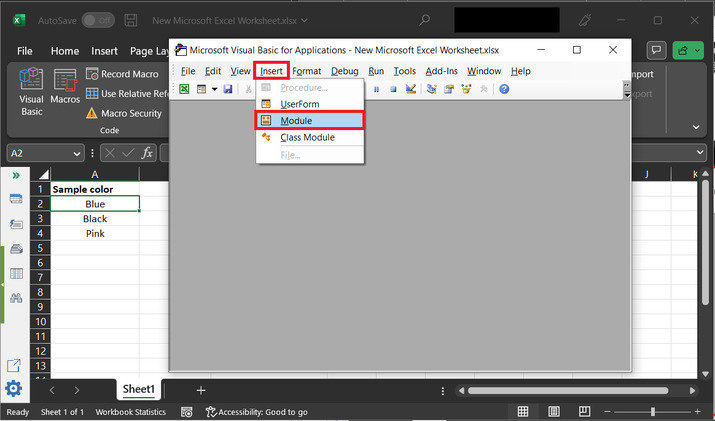Screen dimensions: 715x421
Task: Save the project with the VBA floppy icon
Action: tap(228, 89)
